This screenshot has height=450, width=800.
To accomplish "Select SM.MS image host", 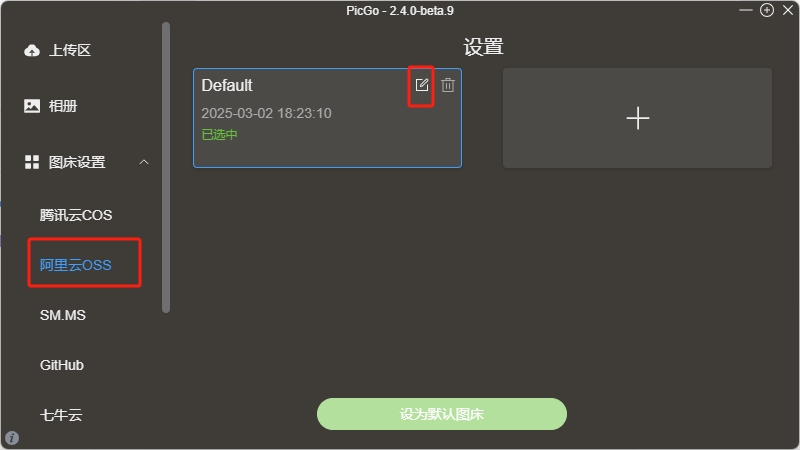I will tap(63, 315).
